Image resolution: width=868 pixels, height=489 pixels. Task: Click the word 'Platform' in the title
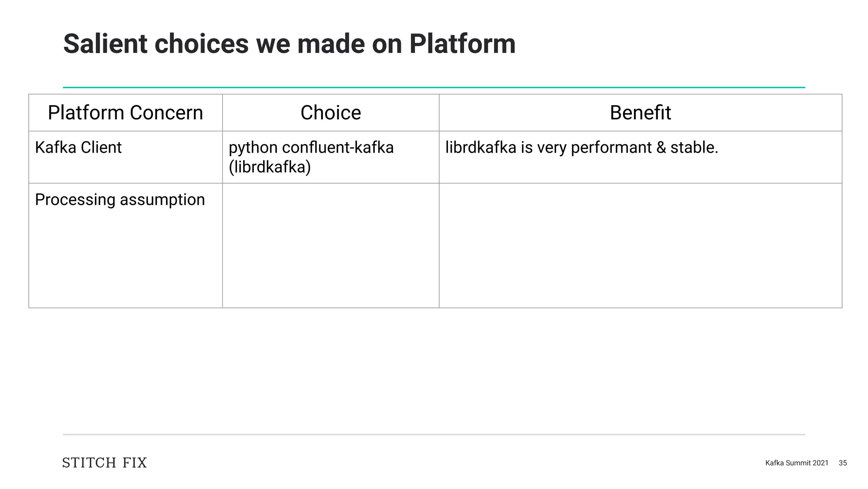click(x=462, y=44)
